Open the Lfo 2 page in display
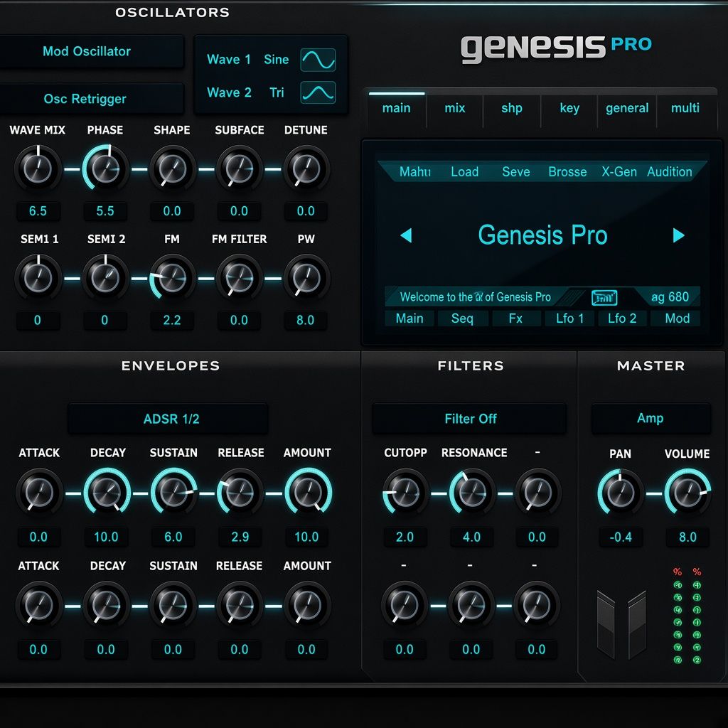This screenshot has height=728, width=728. (623, 318)
